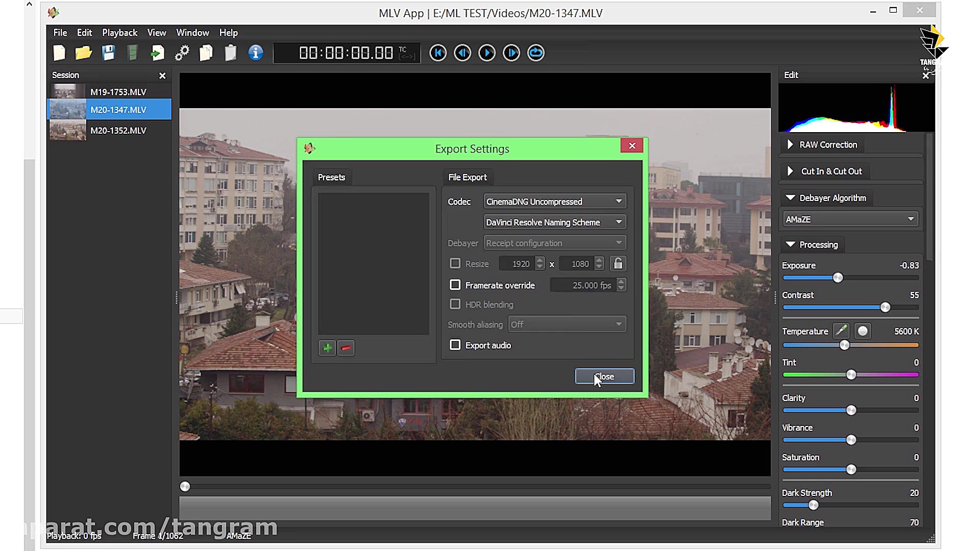Click the blue clip information icon
Screen dimensions: 980x551
256,53
